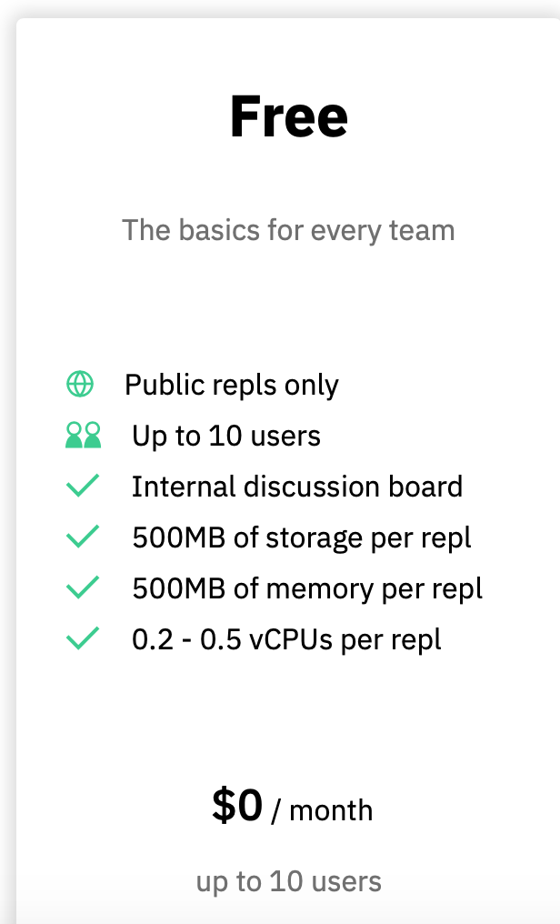This screenshot has width=560, height=924.
Task: Click the / month billing label
Action: (x=322, y=810)
